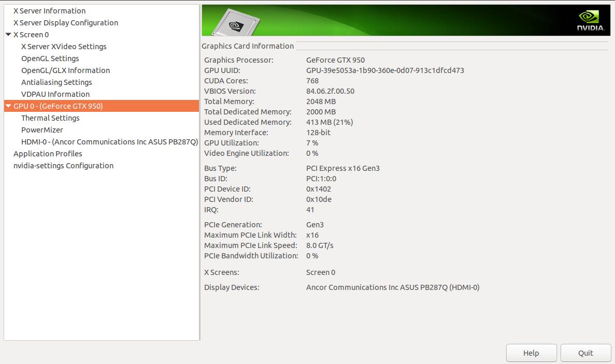Screen dimensions: 615x364
Task: Open nvidia-settings Configuration
Action: [x=63, y=166]
